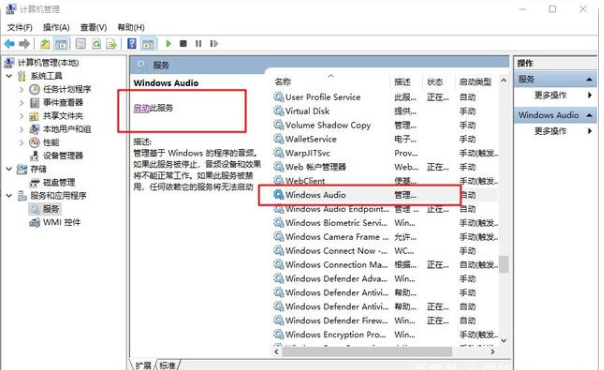Sort by the 名称 column header
The image size is (604, 370).
pos(283,82)
